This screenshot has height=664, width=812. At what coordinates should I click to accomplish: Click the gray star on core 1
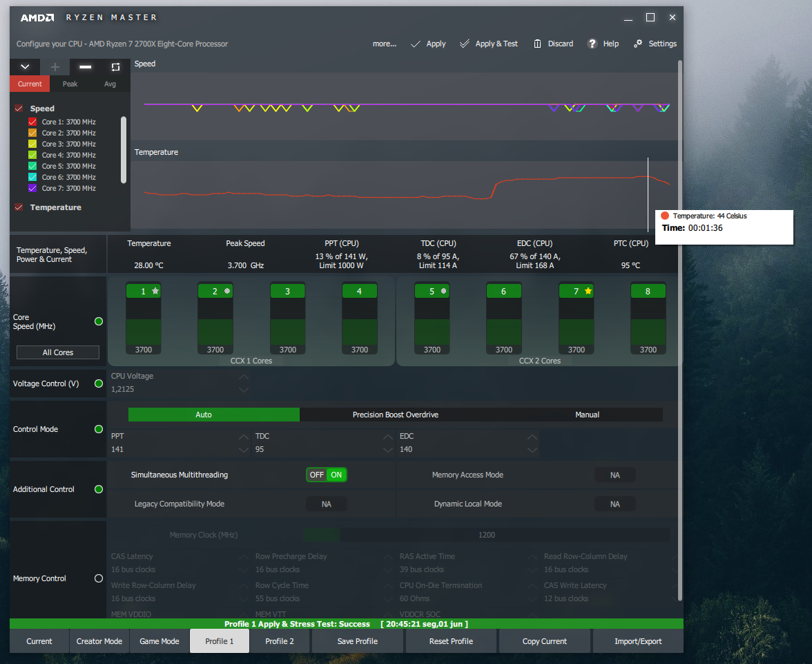coord(155,291)
